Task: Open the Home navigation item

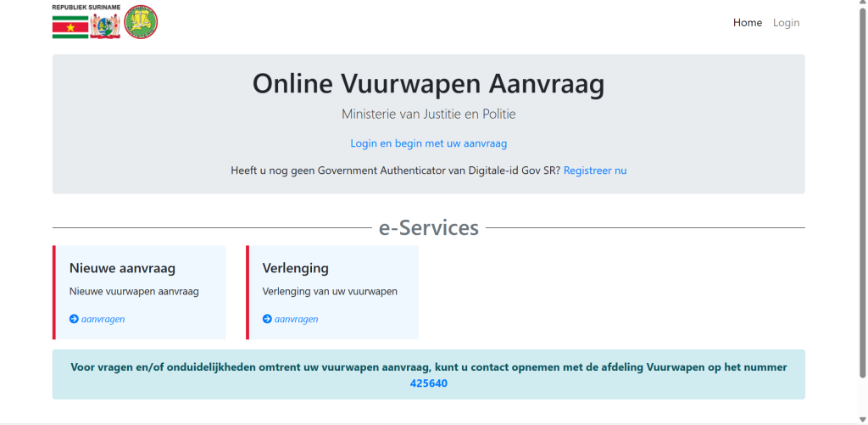Action: click(x=747, y=23)
